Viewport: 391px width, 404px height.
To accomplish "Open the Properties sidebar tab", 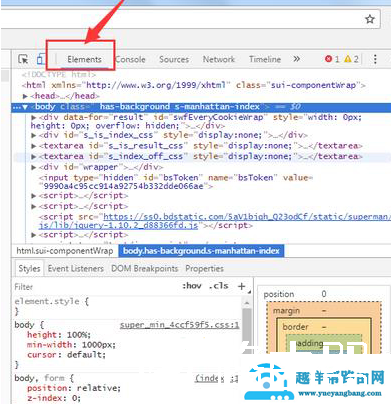I will (x=204, y=269).
